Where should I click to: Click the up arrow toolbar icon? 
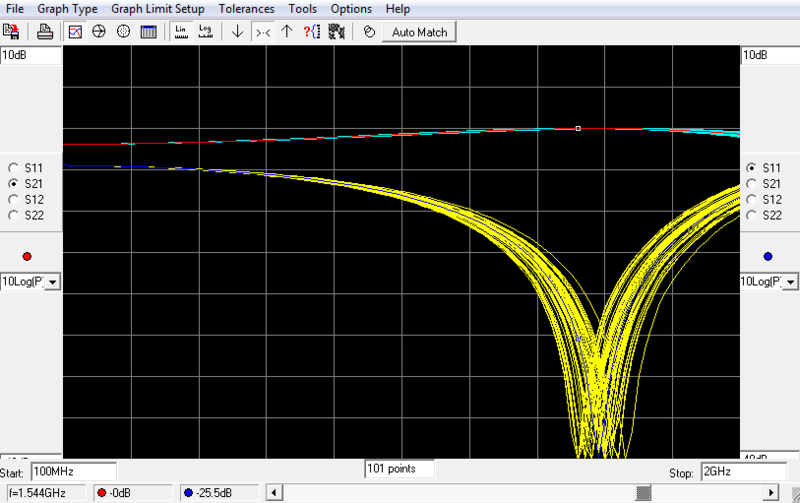287,31
